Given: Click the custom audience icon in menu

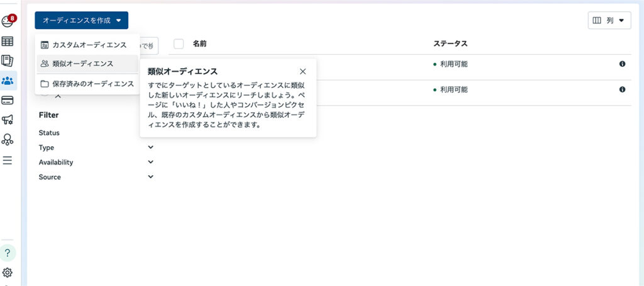Looking at the screenshot, I should coord(45,45).
